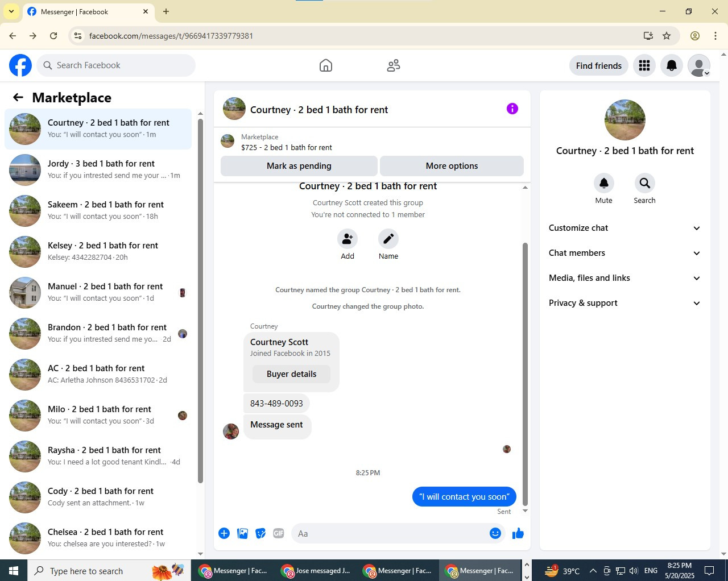This screenshot has width=728, height=581.
Task: Focus the Aa message input box
Action: point(390,533)
